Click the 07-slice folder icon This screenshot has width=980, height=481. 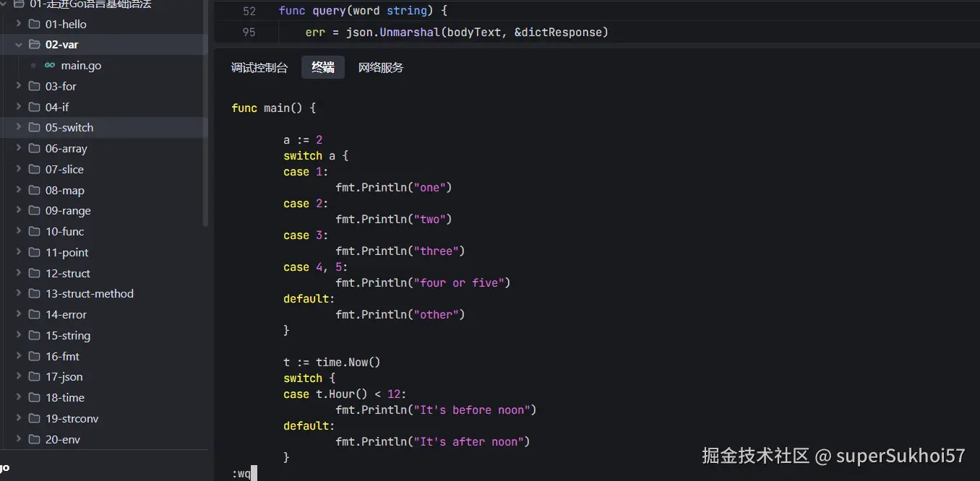point(34,169)
